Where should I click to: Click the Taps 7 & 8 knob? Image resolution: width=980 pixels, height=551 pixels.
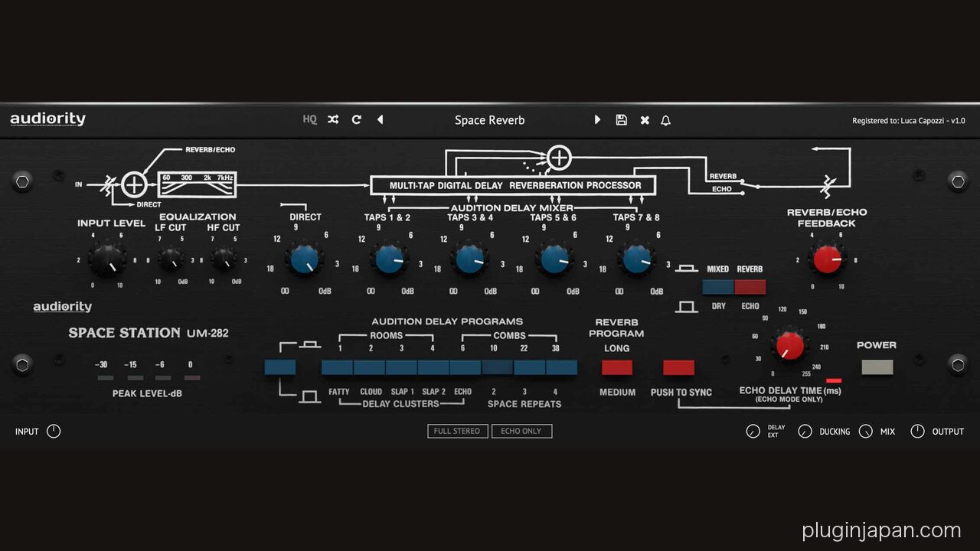(637, 259)
